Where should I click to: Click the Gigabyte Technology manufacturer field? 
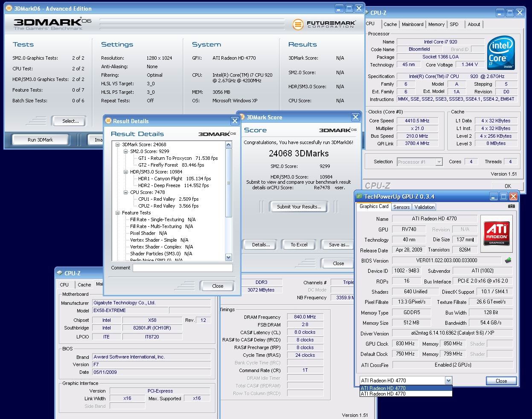(151, 303)
